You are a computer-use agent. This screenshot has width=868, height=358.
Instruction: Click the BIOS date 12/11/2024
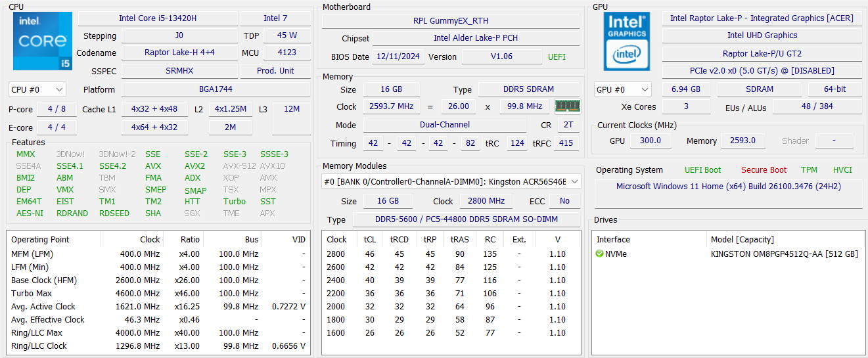pos(398,56)
